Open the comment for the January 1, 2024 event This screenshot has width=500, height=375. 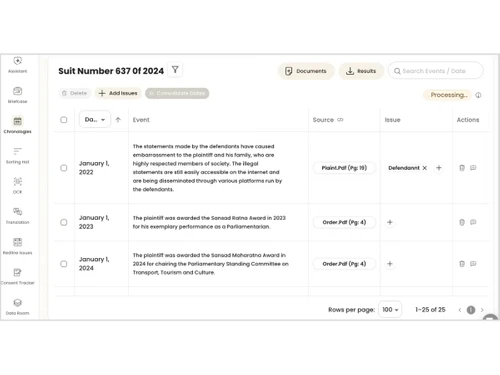click(x=473, y=264)
